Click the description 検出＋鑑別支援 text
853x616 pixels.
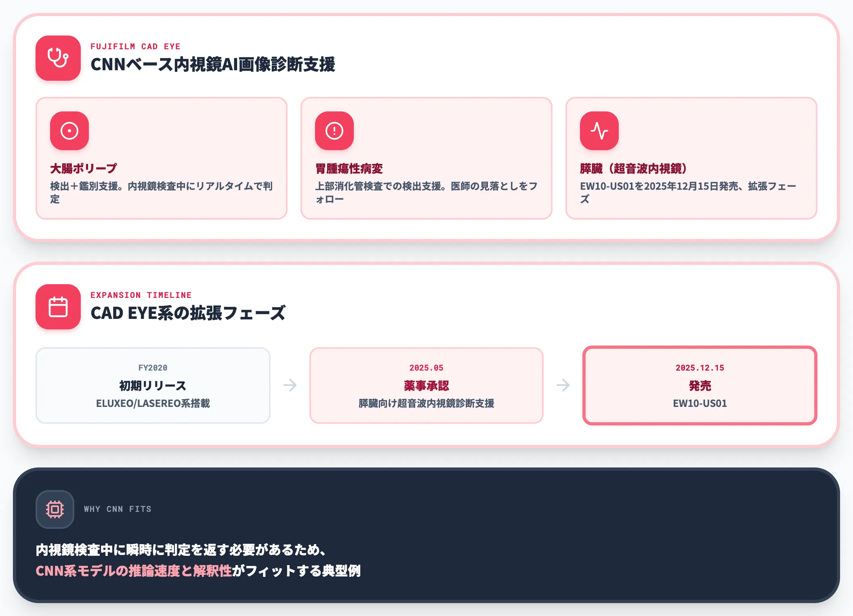(162, 193)
